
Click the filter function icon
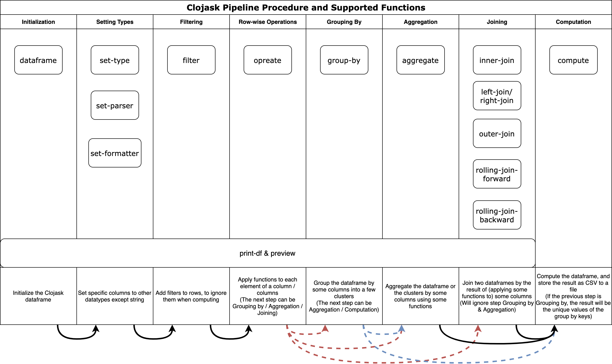(x=192, y=61)
